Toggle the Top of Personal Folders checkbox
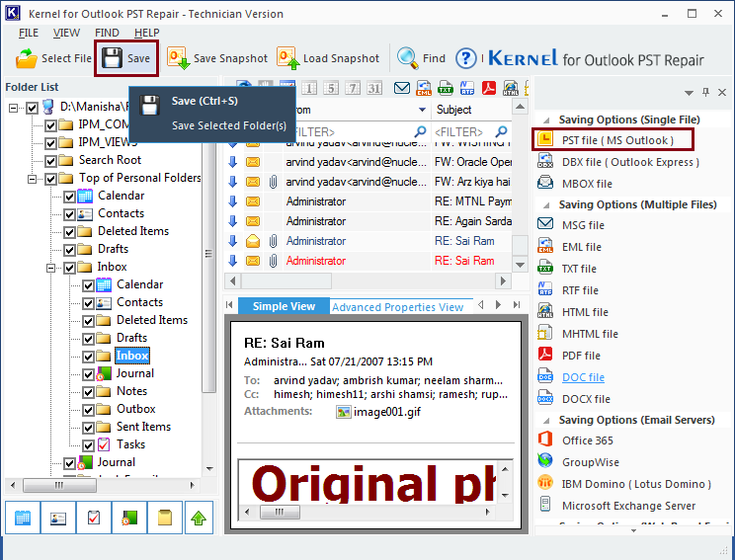This screenshot has width=735, height=560. [x=50, y=179]
